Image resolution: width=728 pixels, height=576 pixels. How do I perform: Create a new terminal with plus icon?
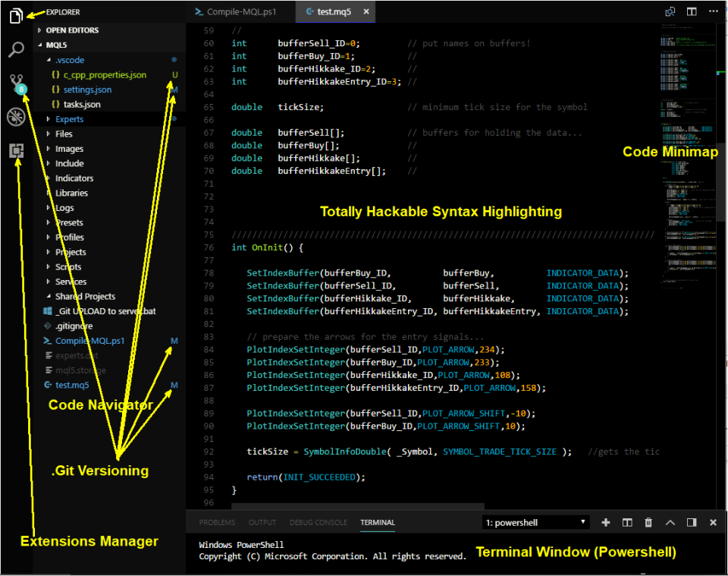pos(605,523)
